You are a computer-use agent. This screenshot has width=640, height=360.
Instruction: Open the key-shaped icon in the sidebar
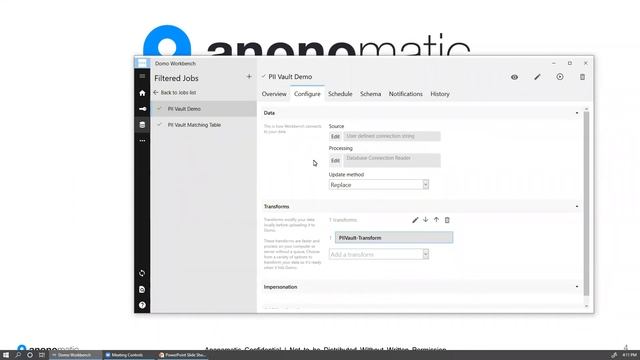pos(142,109)
